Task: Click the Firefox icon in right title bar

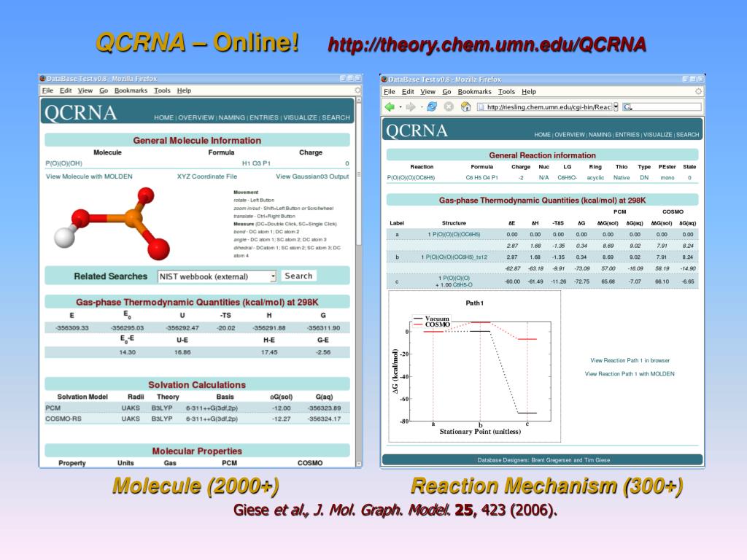Action: (384, 79)
